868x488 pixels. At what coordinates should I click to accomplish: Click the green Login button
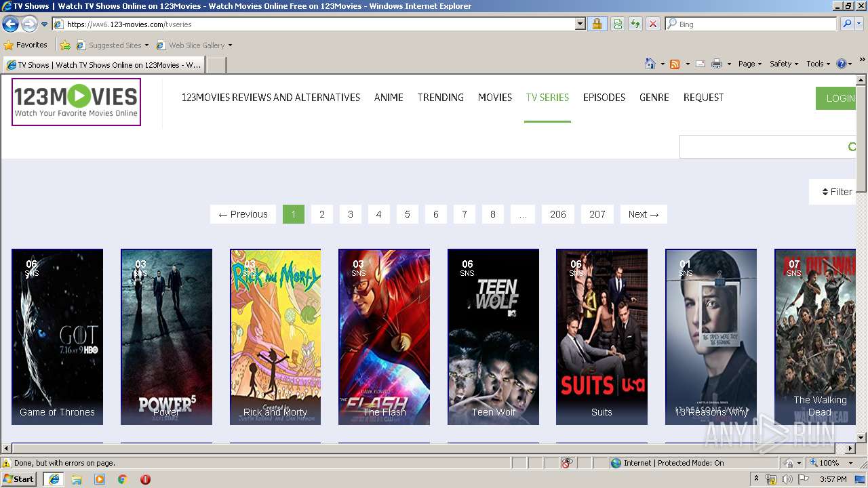pos(836,98)
